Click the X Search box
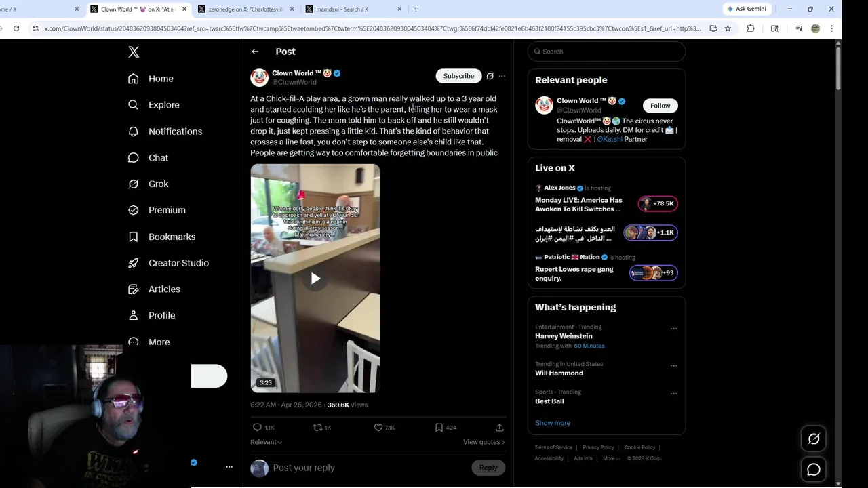The width and height of the screenshot is (868, 488). pos(606,52)
